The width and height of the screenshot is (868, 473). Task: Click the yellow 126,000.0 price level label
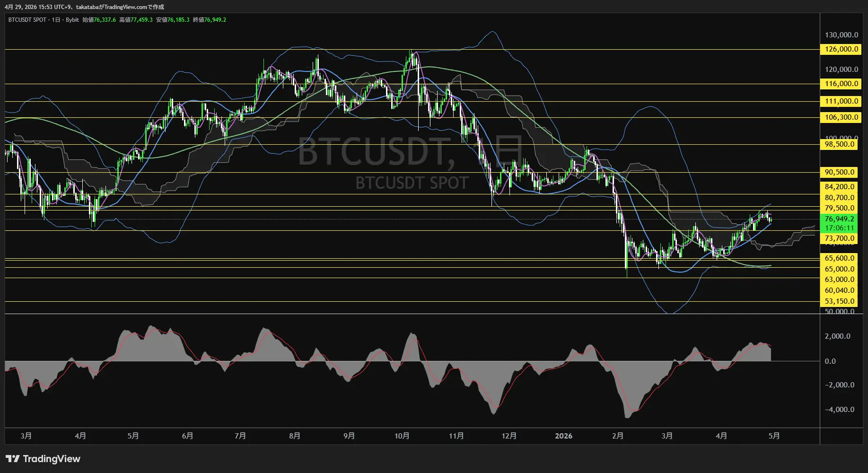pos(840,49)
